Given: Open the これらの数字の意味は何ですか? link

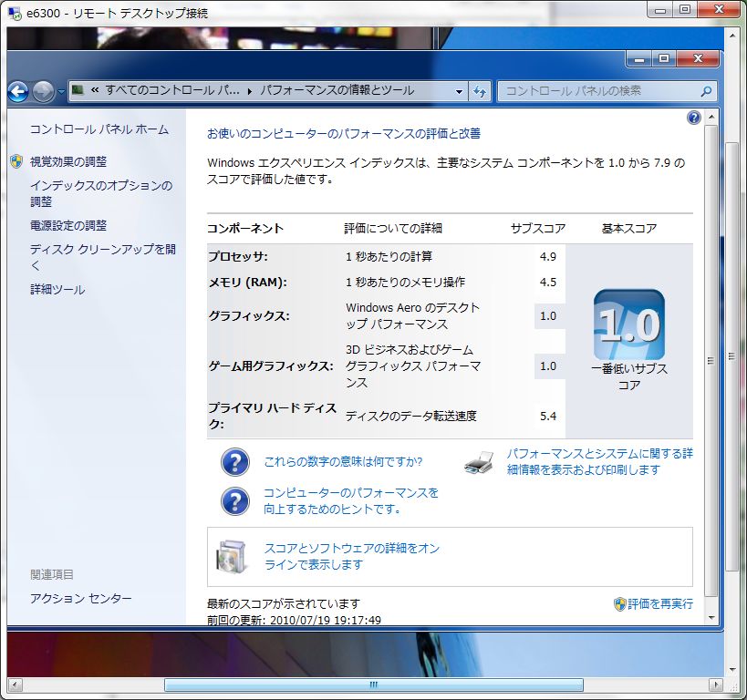Looking at the screenshot, I should (x=343, y=462).
